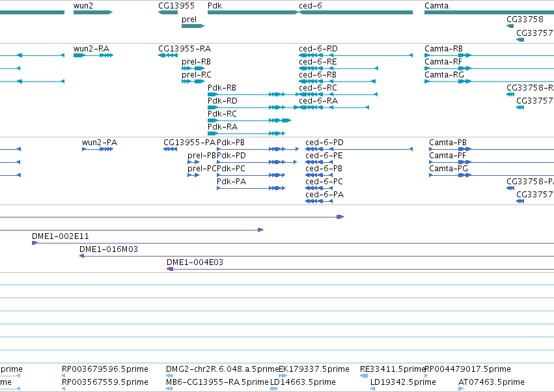Click EST MB6-CG13955-RA.5prime

[217, 382]
